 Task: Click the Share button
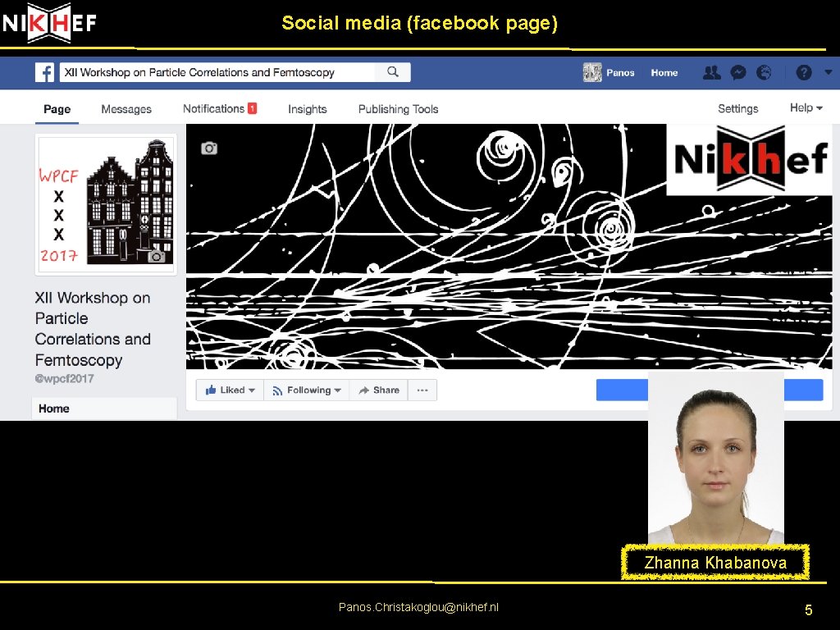pos(379,390)
